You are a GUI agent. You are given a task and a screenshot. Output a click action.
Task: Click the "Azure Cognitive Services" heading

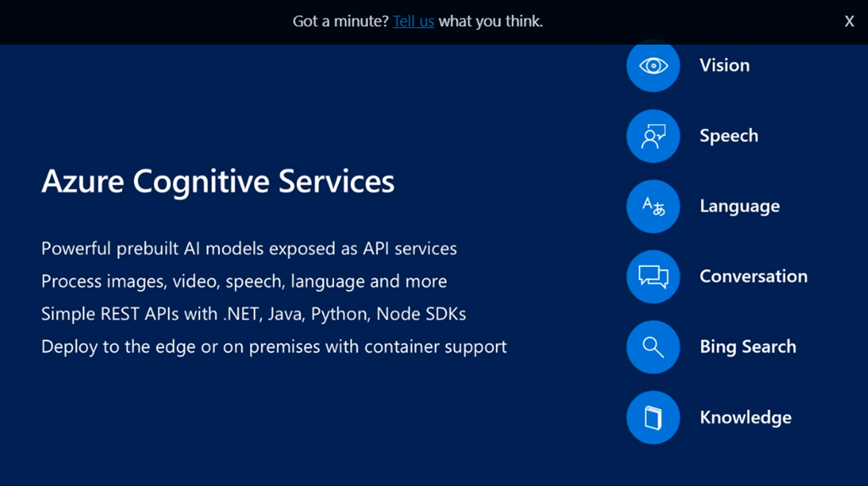tap(218, 182)
